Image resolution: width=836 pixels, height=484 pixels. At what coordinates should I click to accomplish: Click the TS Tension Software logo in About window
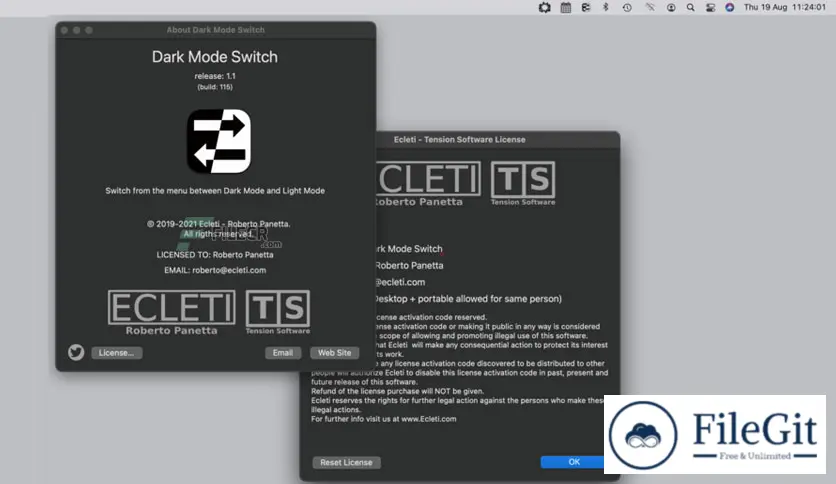(277, 312)
